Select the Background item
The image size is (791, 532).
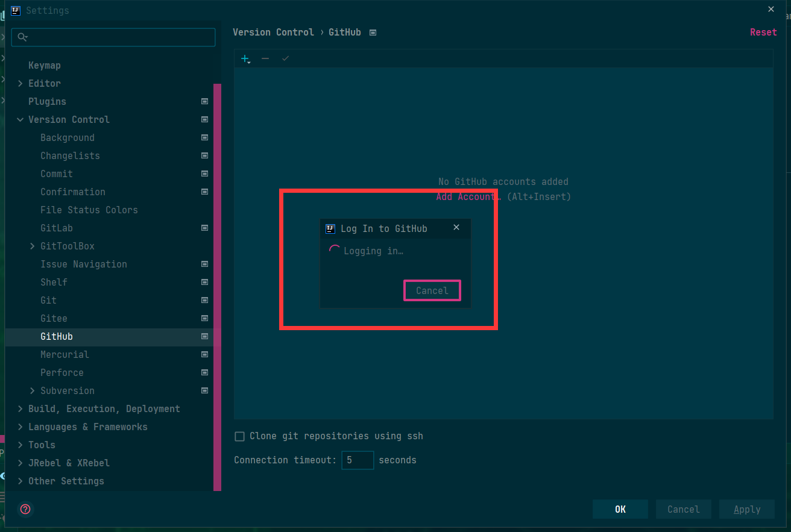(x=68, y=137)
